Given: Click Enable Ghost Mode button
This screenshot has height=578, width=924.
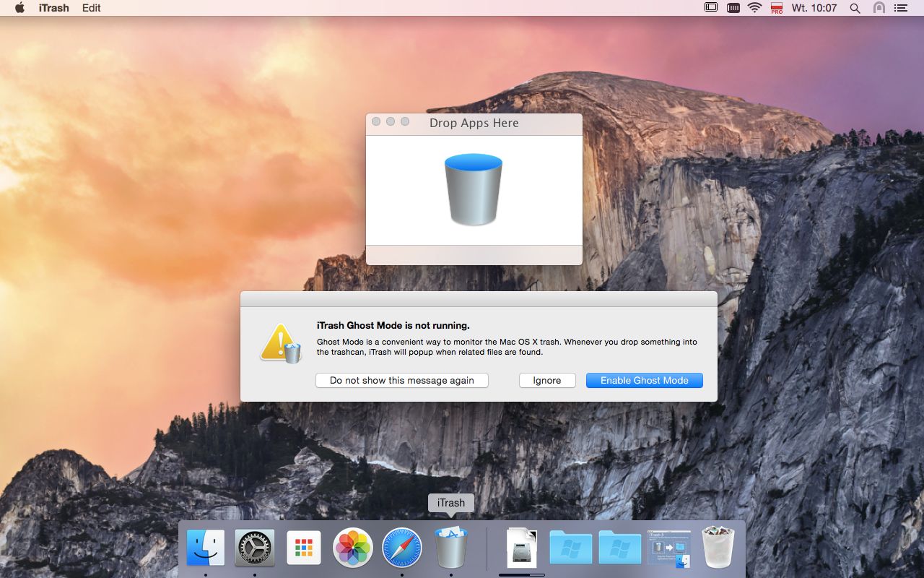Looking at the screenshot, I should point(645,380).
